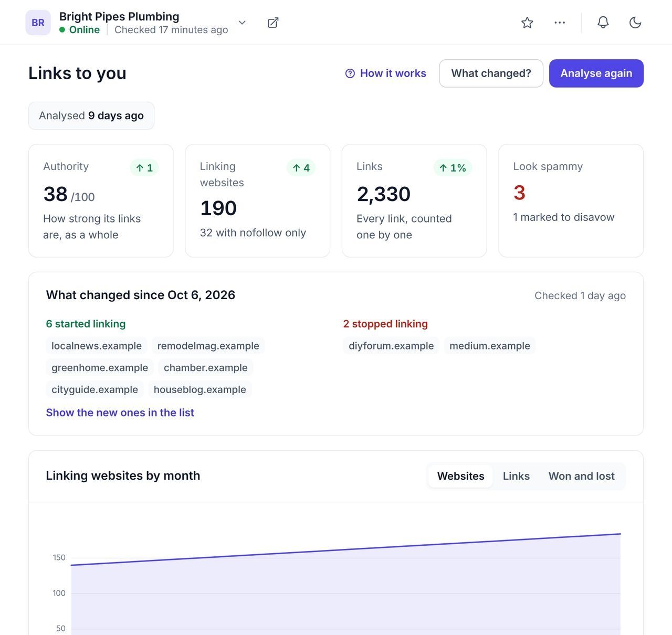This screenshot has width=672, height=635.
Task: Open notifications bell
Action: 603,23
